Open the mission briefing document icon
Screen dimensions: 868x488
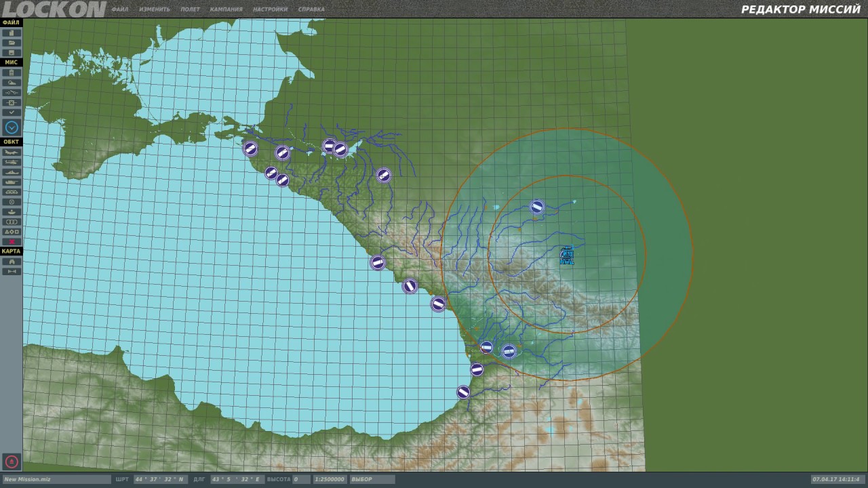coord(12,73)
